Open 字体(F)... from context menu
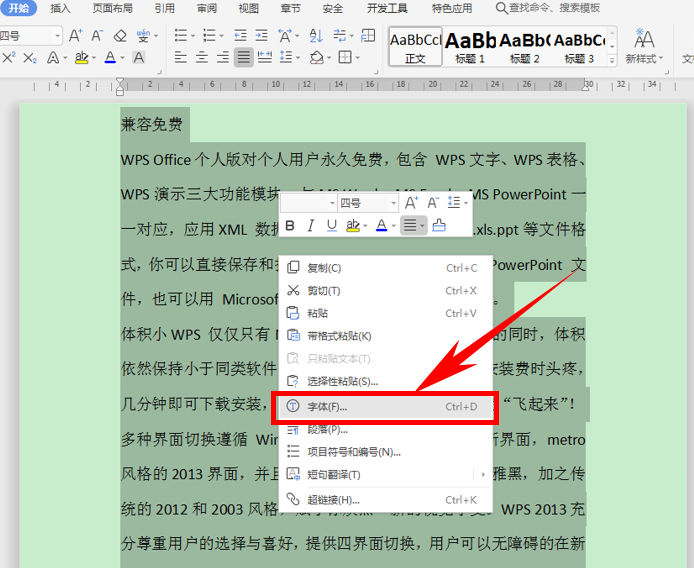 tap(386, 406)
